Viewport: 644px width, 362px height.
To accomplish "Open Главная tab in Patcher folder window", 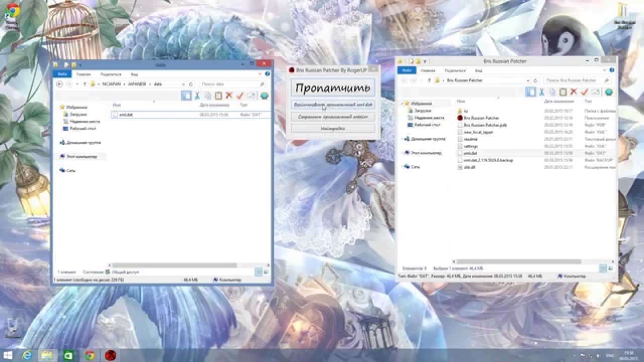I will point(428,70).
